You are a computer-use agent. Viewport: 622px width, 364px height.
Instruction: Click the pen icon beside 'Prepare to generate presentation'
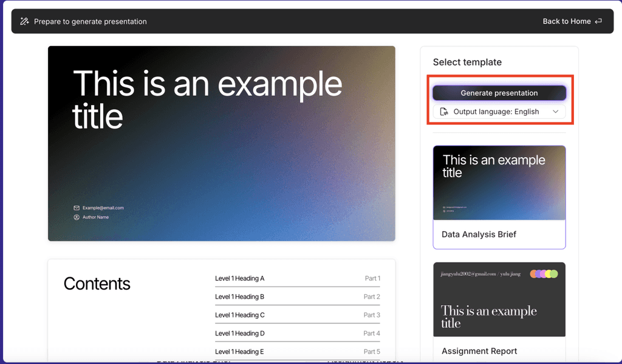(24, 21)
